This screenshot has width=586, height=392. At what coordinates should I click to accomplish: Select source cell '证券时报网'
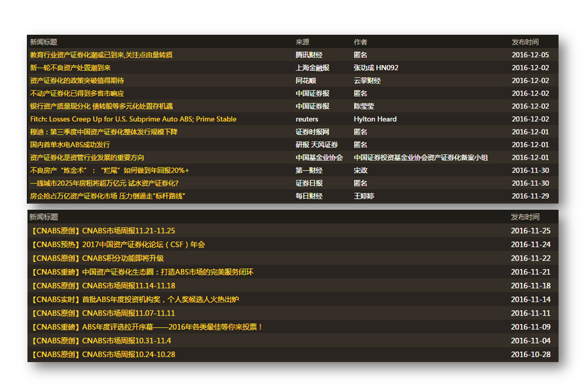click(313, 132)
